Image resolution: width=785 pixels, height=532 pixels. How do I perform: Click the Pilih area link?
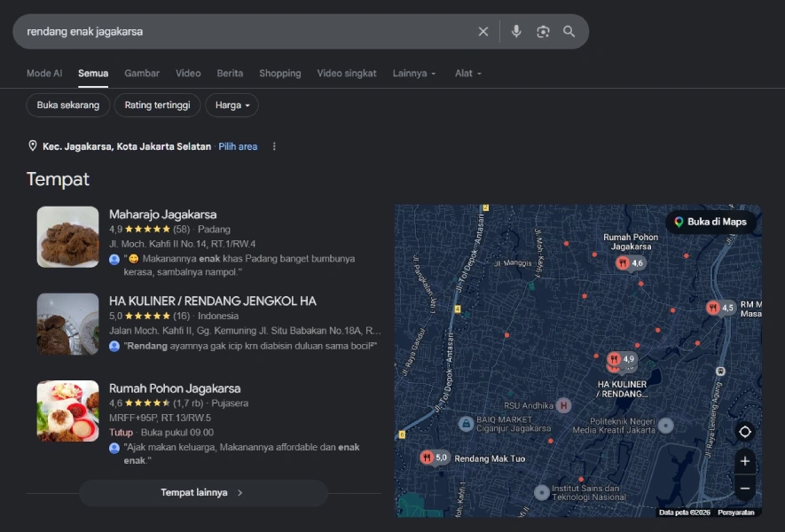238,146
